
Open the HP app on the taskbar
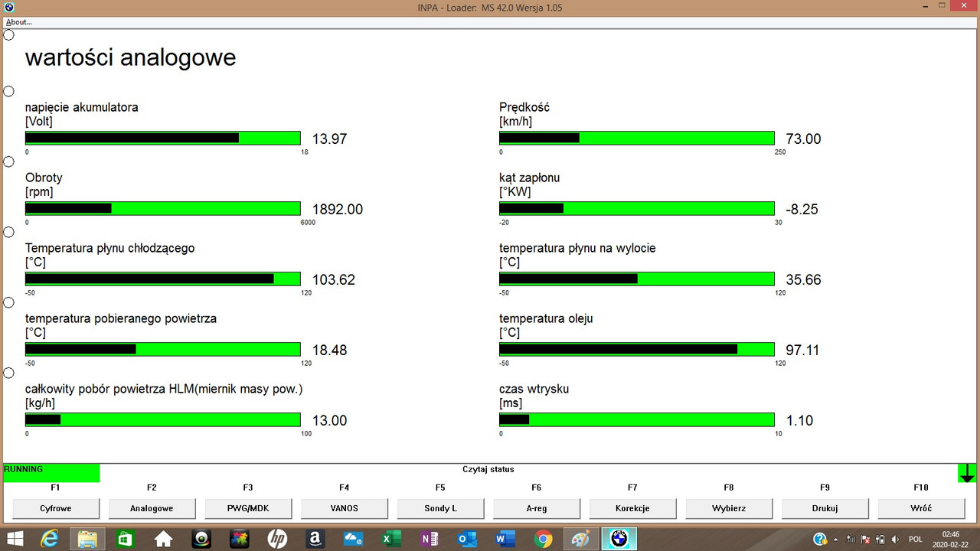[277, 539]
